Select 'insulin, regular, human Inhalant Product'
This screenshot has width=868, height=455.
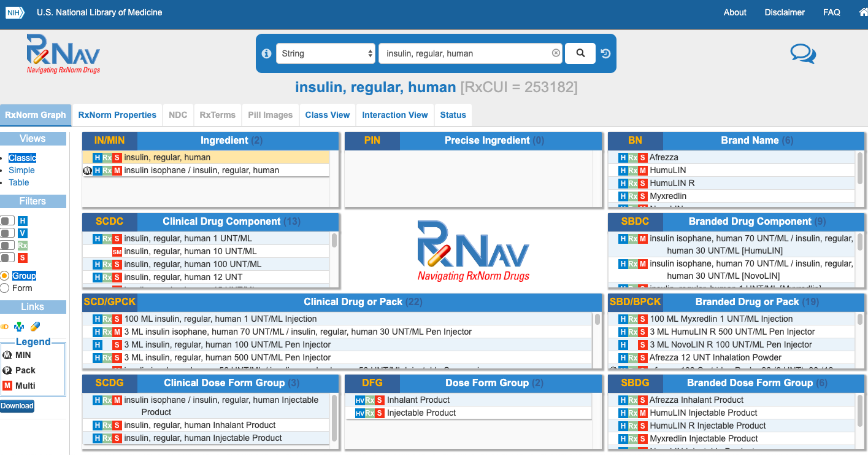coord(200,426)
